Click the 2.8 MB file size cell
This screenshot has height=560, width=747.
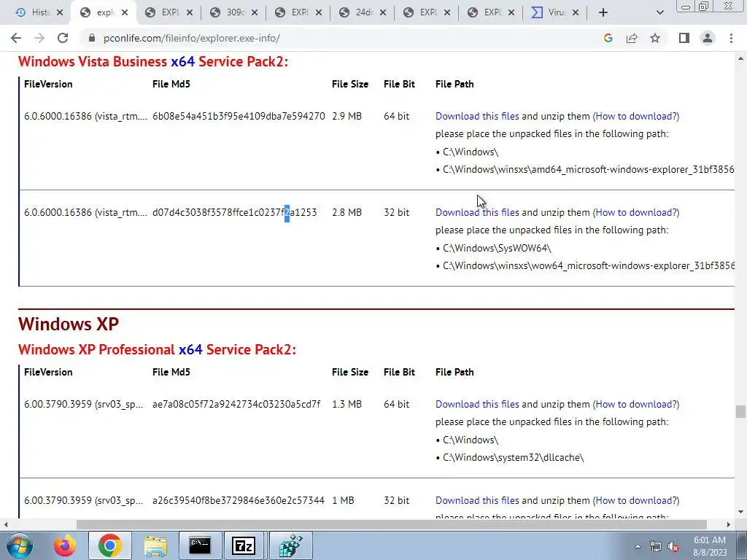[347, 212]
